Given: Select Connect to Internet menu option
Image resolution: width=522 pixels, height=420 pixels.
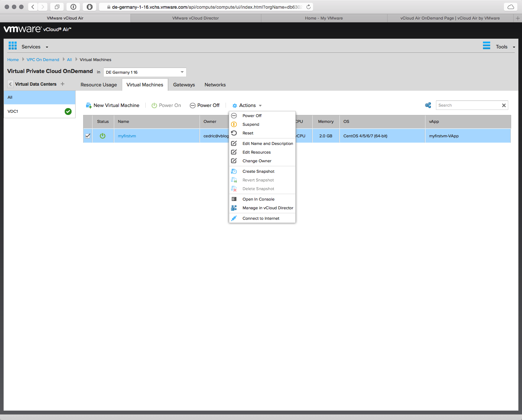Looking at the screenshot, I should coord(261,218).
